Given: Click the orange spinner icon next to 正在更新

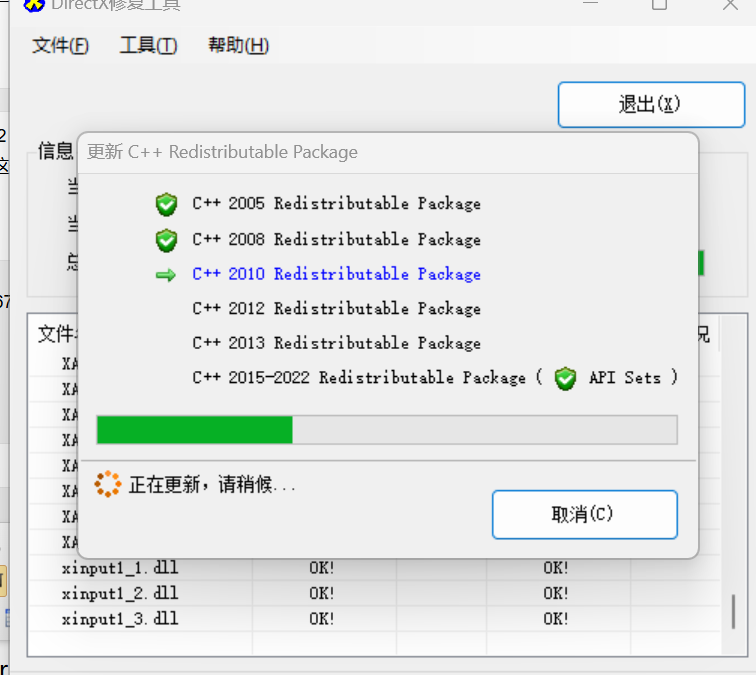Looking at the screenshot, I should [108, 484].
